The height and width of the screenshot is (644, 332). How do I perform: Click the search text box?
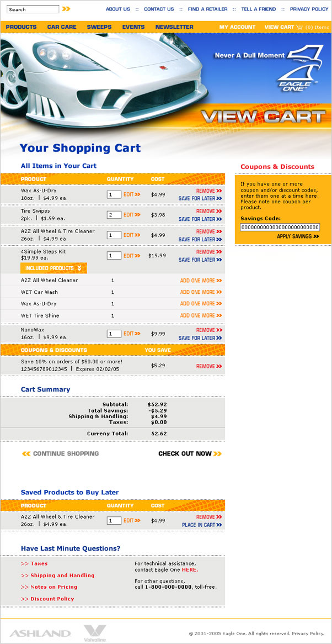tap(33, 9)
